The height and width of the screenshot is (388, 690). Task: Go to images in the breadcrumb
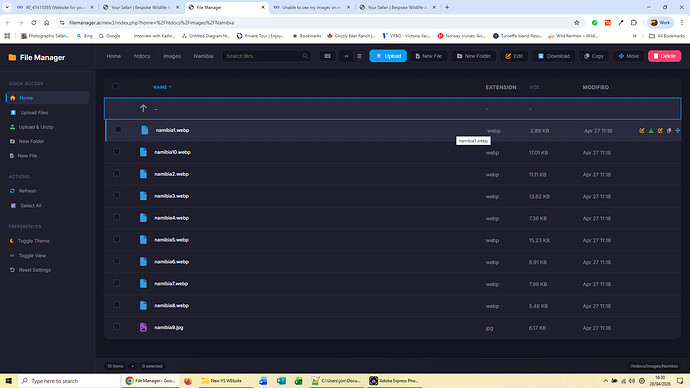(x=172, y=56)
